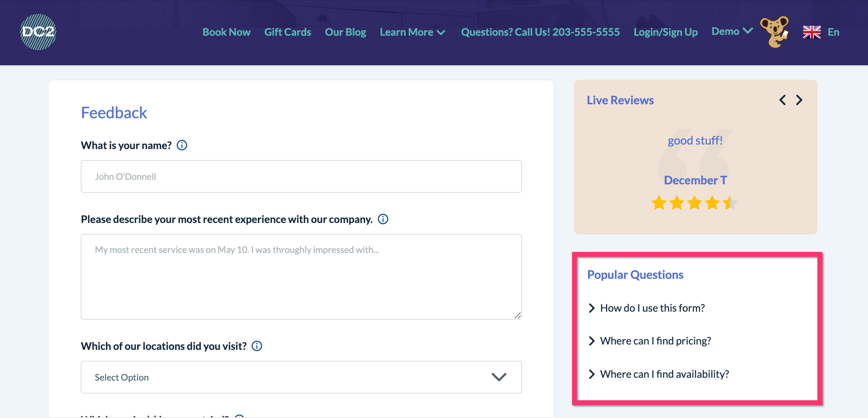Screen dimensions: 868x418
Task: Click the UK flag language icon
Action: [812, 32]
